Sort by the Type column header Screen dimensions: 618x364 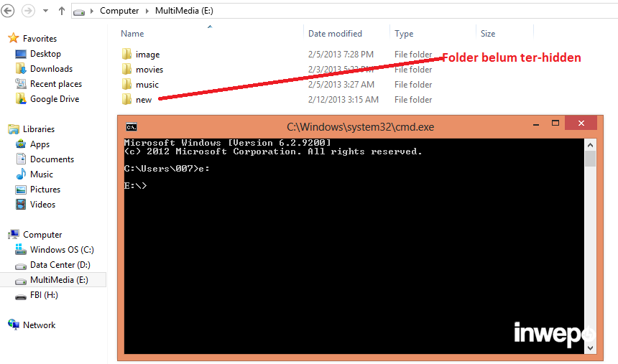(404, 34)
